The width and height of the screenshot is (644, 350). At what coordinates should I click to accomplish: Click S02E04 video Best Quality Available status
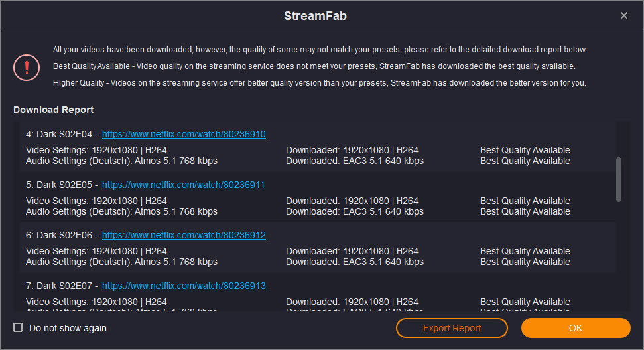click(525, 150)
